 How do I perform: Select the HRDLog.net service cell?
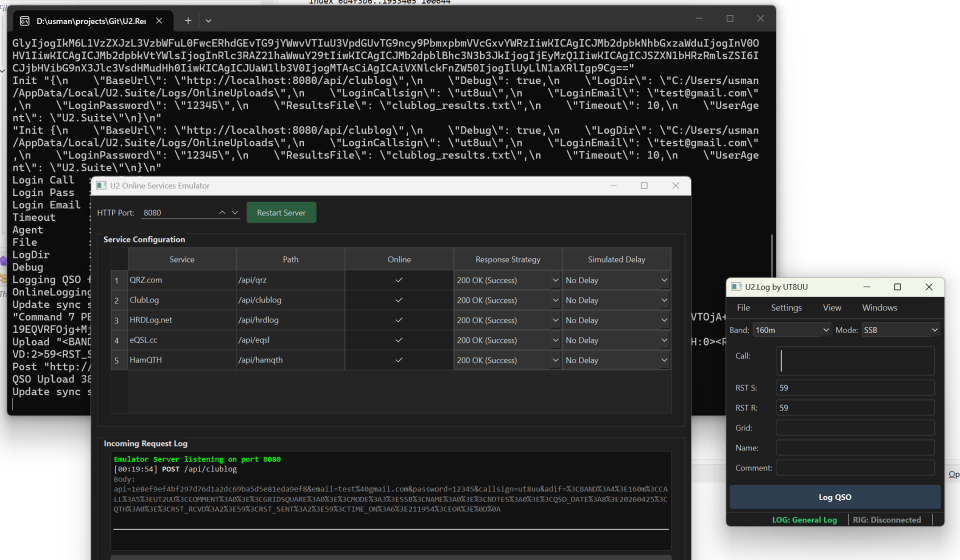pyautogui.click(x=182, y=320)
